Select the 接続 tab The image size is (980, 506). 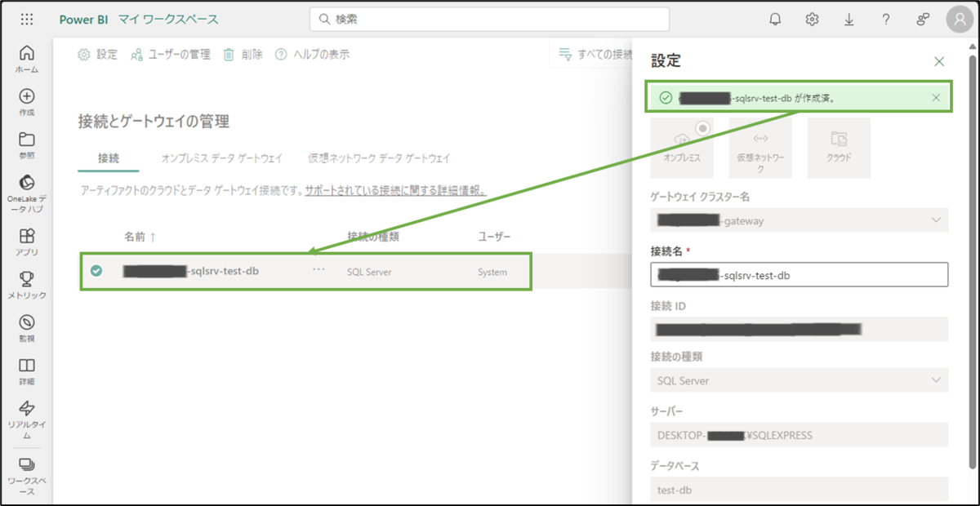(x=108, y=158)
